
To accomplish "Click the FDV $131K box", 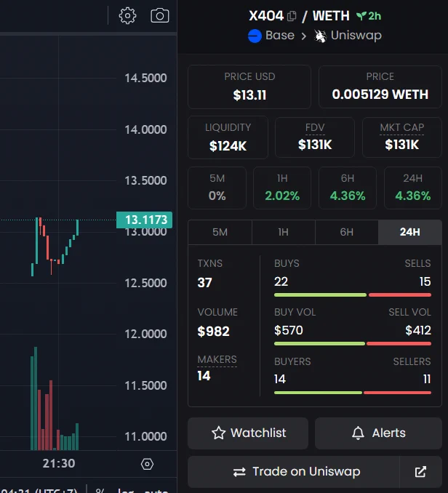I will 315,137.
